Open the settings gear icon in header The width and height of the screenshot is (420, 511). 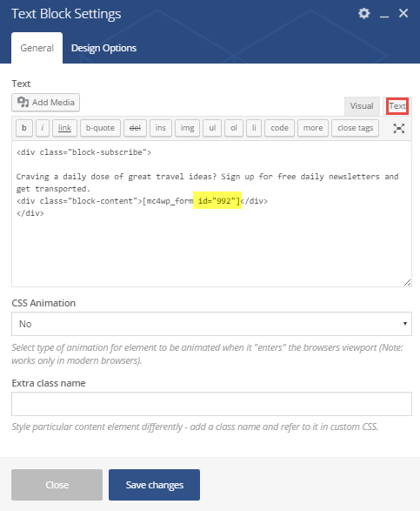[x=364, y=13]
